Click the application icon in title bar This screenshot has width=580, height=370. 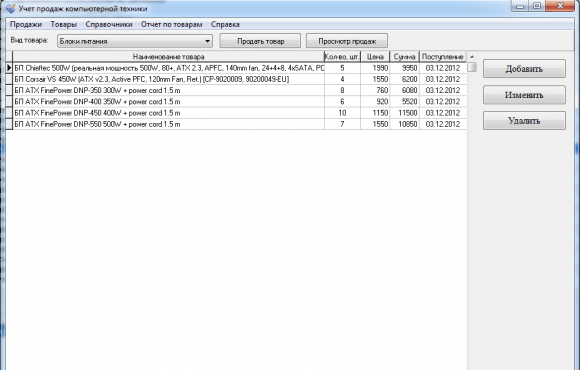pos(11,8)
